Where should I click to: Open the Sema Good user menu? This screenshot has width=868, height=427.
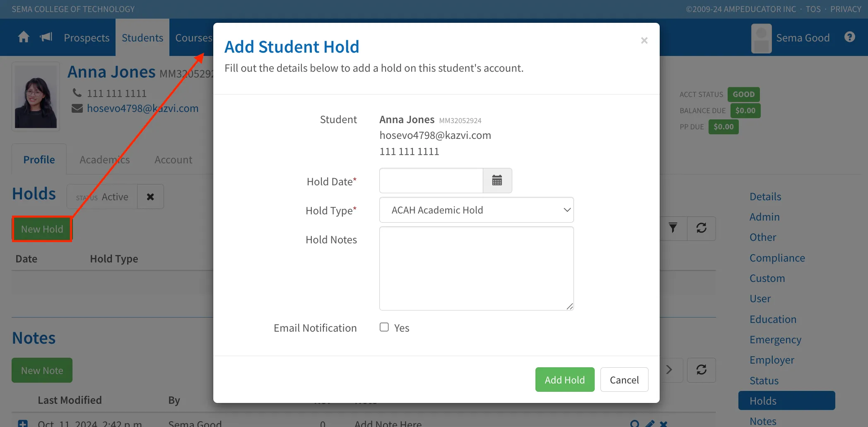point(803,38)
